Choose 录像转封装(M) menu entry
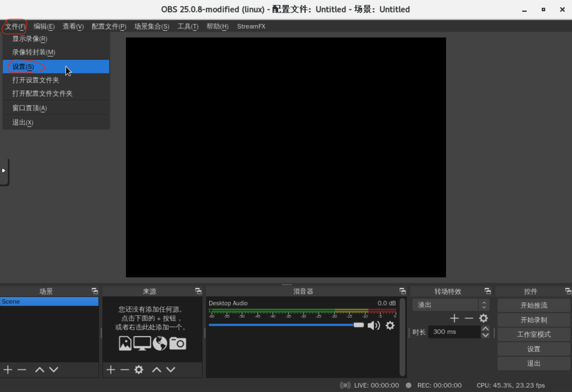 click(x=56, y=52)
